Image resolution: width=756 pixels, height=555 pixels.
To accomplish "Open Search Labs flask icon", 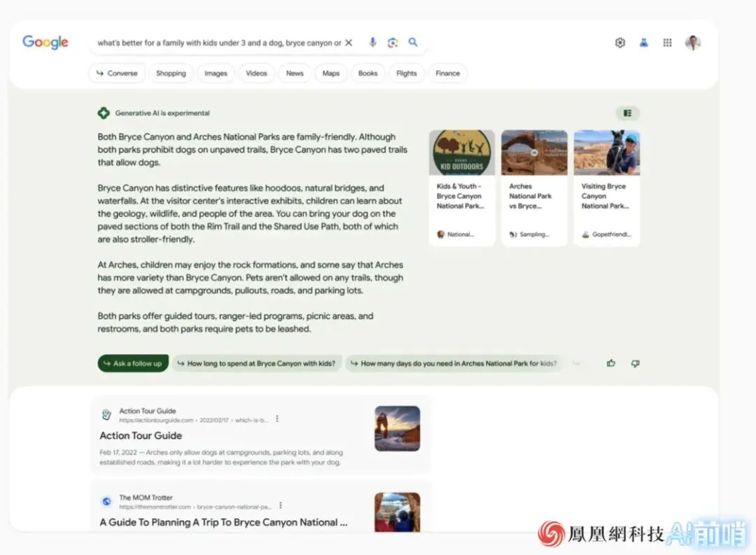I will [643, 43].
